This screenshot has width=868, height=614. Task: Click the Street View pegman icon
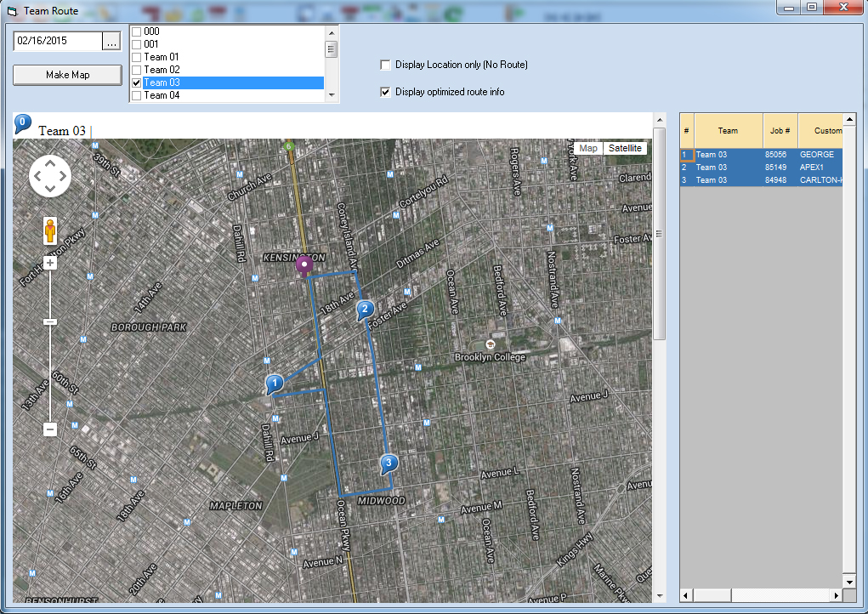tap(50, 230)
